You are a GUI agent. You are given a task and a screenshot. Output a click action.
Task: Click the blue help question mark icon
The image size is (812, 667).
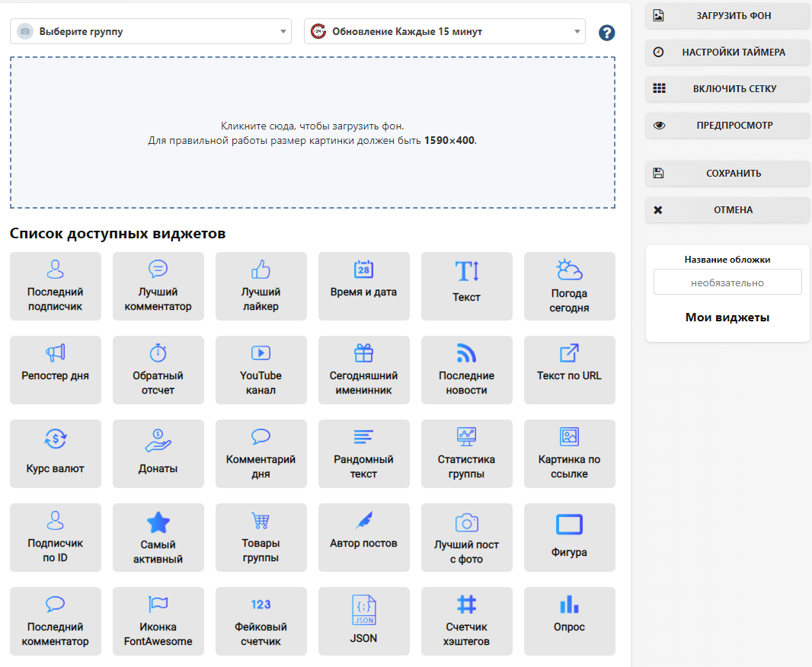pos(606,33)
